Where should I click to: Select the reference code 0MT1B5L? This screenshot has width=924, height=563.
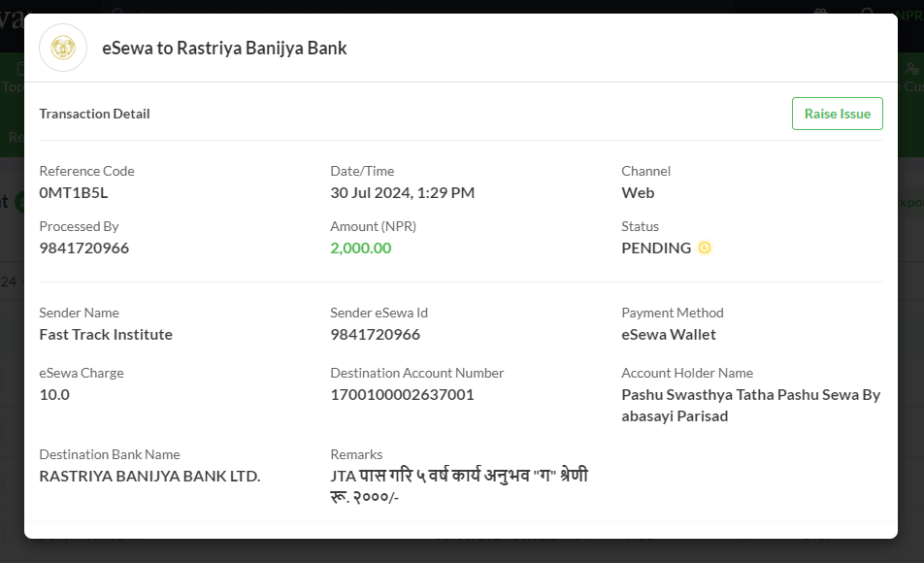pos(74,193)
